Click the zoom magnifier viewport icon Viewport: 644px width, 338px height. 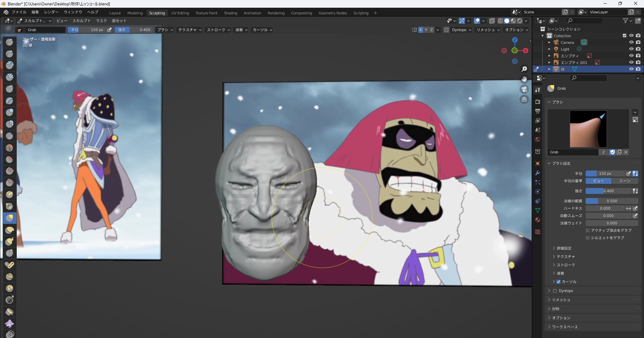[x=524, y=69]
